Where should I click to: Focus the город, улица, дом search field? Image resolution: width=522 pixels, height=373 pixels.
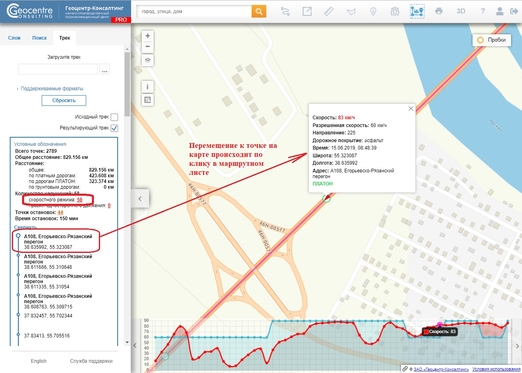click(194, 11)
